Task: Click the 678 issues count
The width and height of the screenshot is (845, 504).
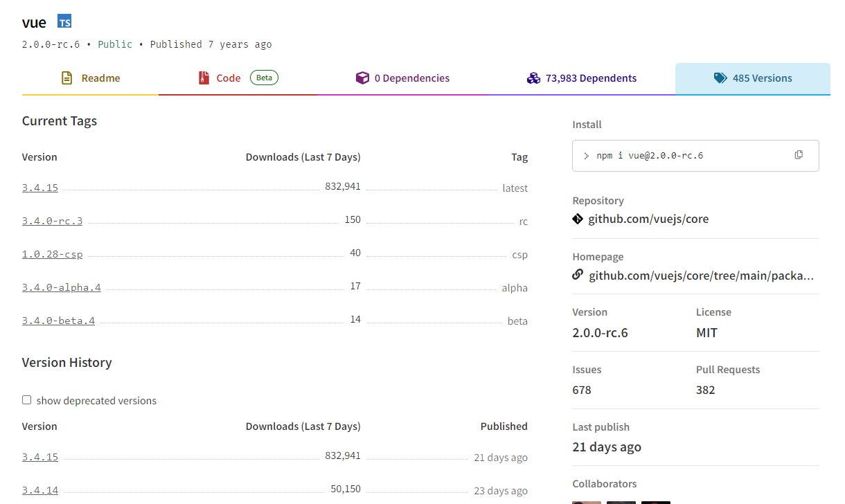Action: [582, 390]
